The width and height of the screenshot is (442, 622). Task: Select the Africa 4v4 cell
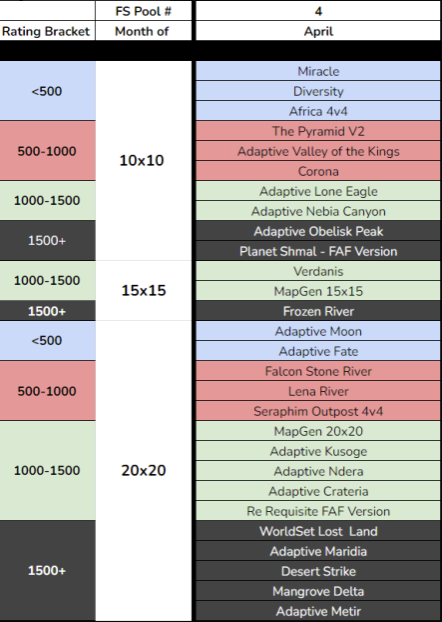318,111
